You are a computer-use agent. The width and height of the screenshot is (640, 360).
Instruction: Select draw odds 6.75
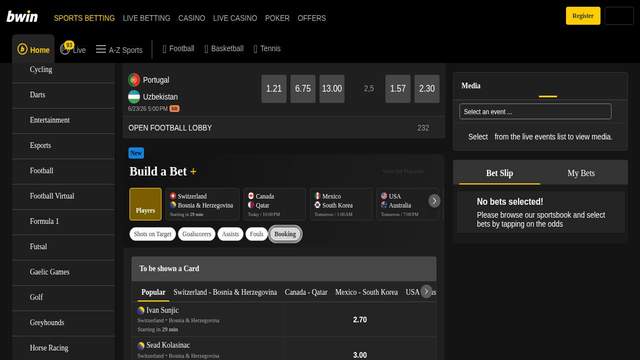point(303,89)
